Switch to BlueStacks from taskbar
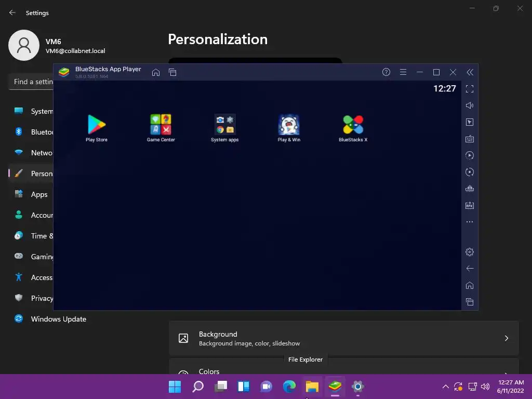The height and width of the screenshot is (399, 532). 335,387
